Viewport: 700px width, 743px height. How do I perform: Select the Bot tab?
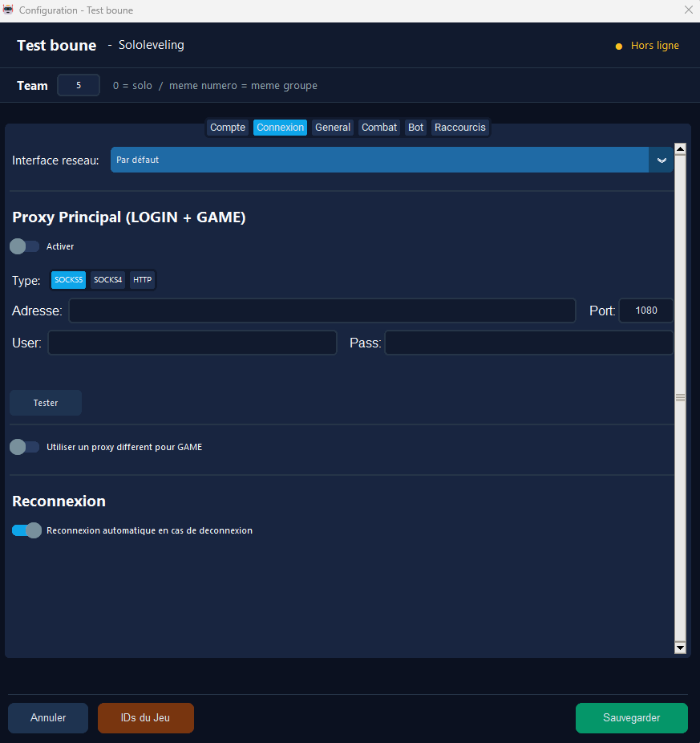(415, 128)
